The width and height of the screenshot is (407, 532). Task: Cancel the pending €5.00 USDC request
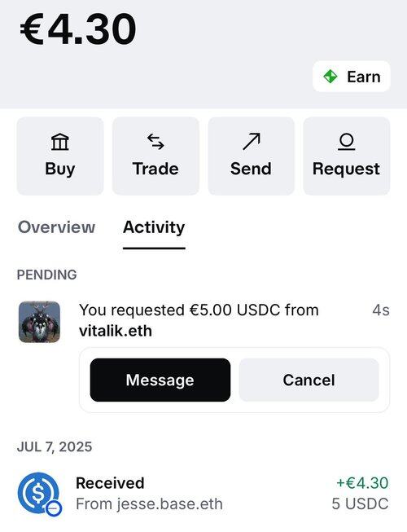tap(309, 380)
